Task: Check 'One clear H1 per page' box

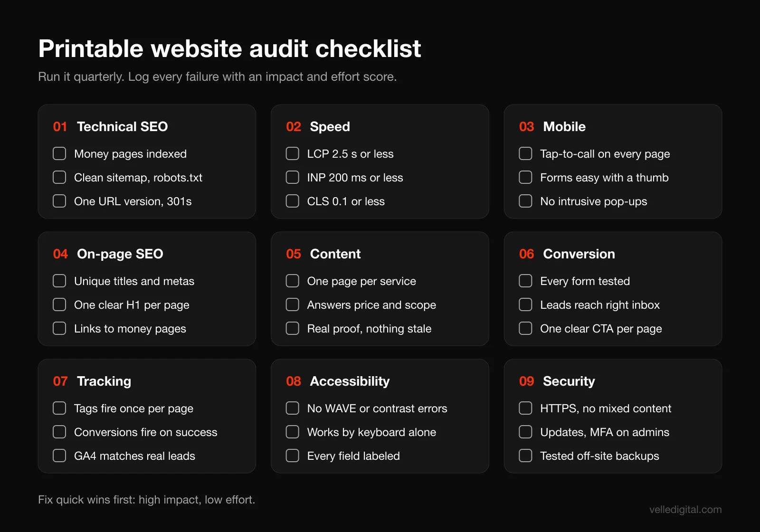Action: coord(59,304)
